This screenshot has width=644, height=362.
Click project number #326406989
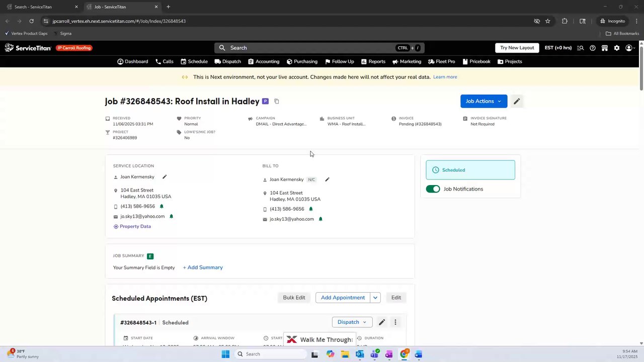125,138
